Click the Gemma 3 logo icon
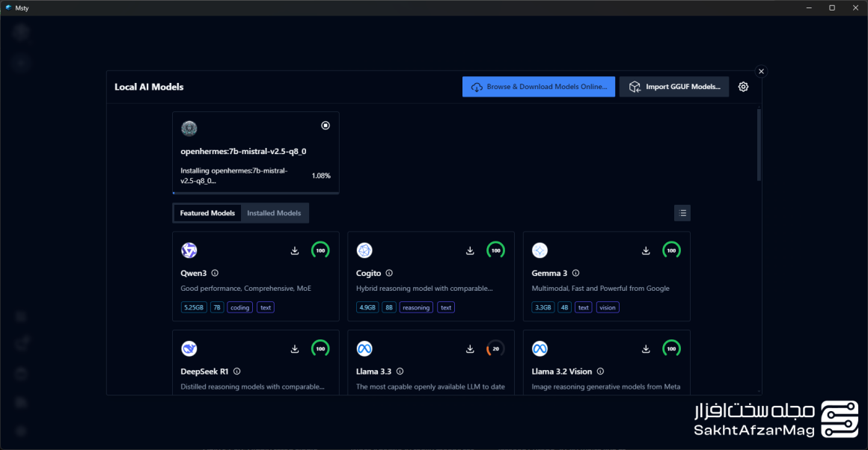 click(x=540, y=250)
